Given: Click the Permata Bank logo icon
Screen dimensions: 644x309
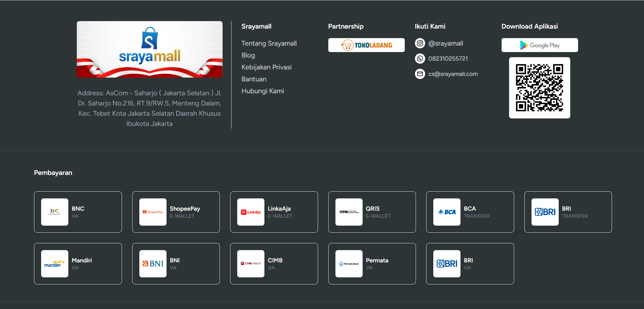Looking at the screenshot, I should [x=349, y=264].
